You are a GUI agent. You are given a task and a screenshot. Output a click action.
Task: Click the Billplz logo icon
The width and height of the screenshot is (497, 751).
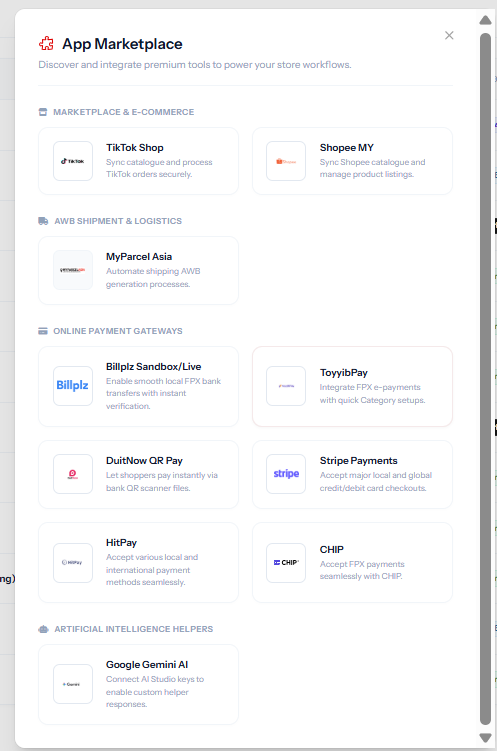73,386
